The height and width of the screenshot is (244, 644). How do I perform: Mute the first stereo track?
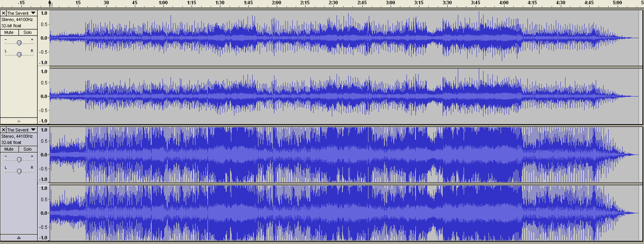[9, 33]
